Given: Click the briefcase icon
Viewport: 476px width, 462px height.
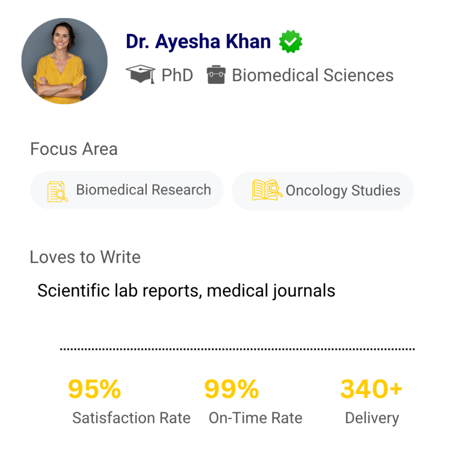Looking at the screenshot, I should [x=216, y=75].
